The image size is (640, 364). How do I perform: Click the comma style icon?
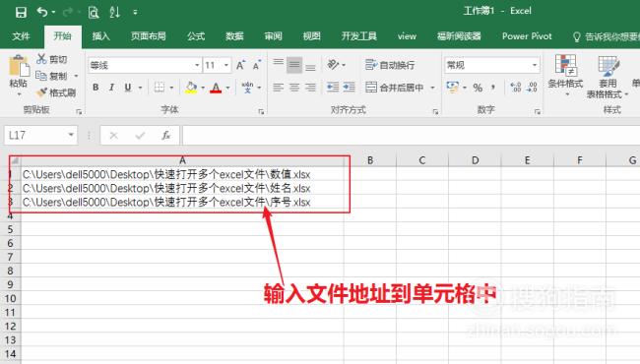(493, 88)
